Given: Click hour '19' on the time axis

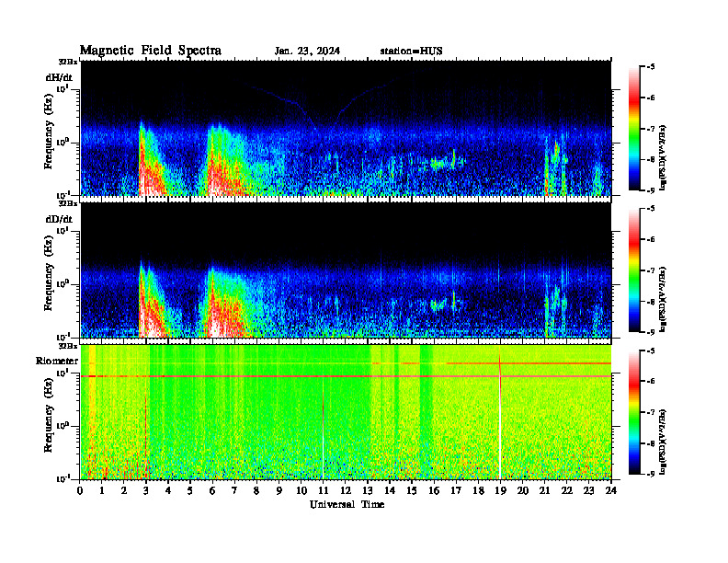Looking at the screenshot, I should [501, 490].
